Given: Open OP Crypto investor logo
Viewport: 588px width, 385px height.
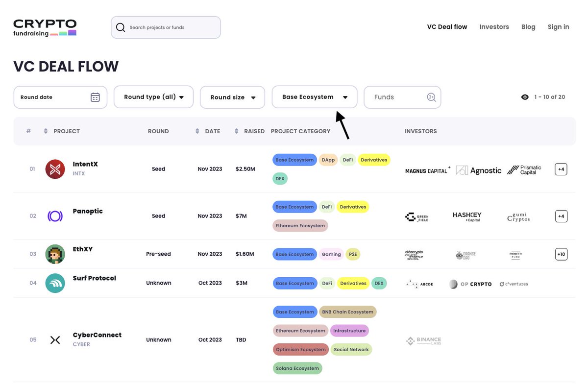Looking at the screenshot, I should point(470,284).
